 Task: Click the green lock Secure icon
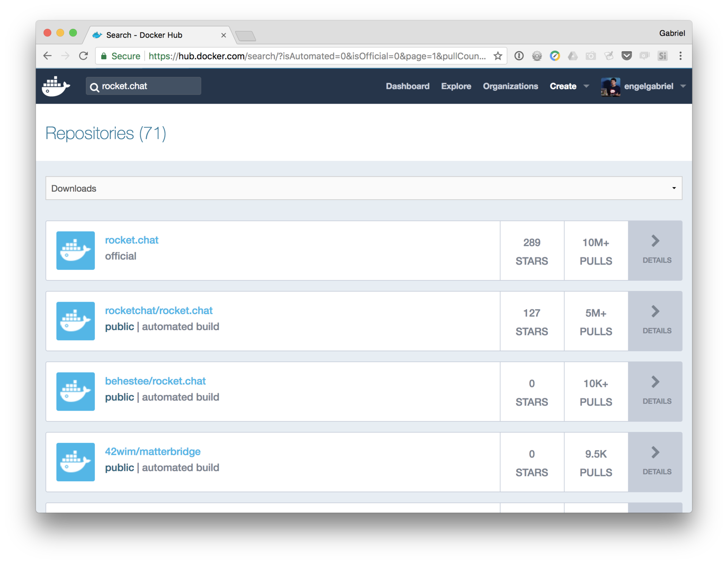[x=104, y=56]
